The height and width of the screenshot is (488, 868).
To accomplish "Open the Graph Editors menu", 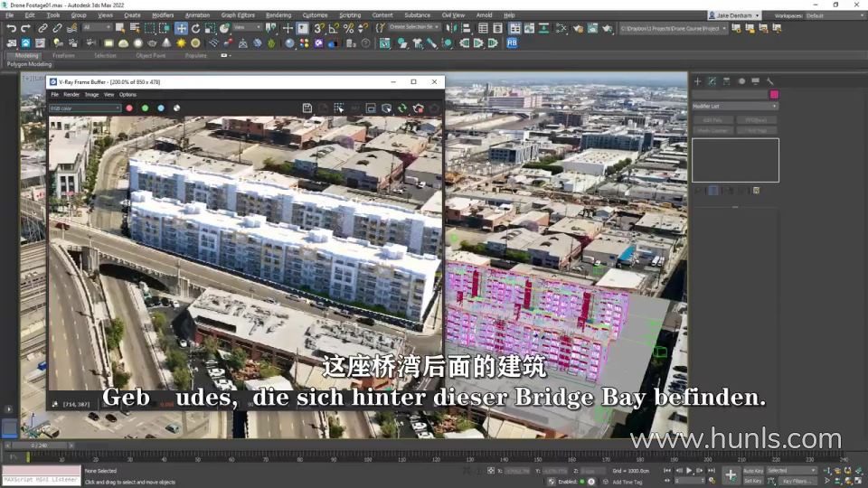I will (238, 15).
